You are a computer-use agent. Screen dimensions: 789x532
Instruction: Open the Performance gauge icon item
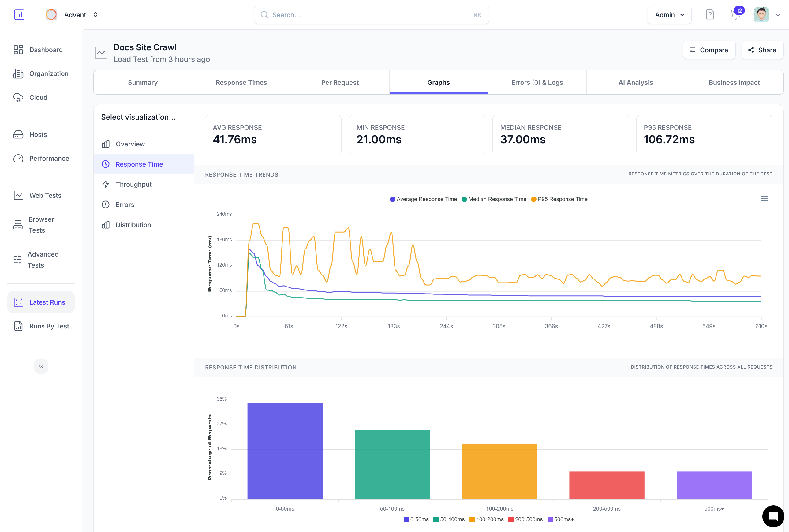click(x=18, y=159)
